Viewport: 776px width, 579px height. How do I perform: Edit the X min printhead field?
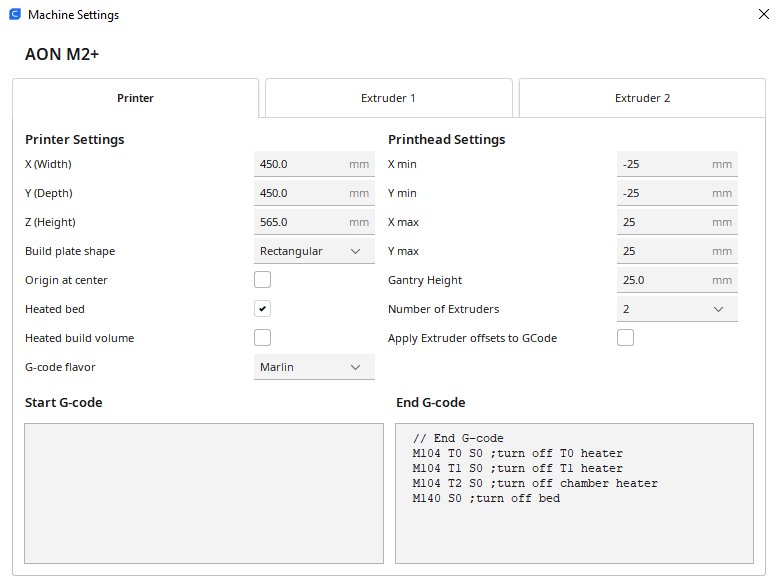coord(677,164)
